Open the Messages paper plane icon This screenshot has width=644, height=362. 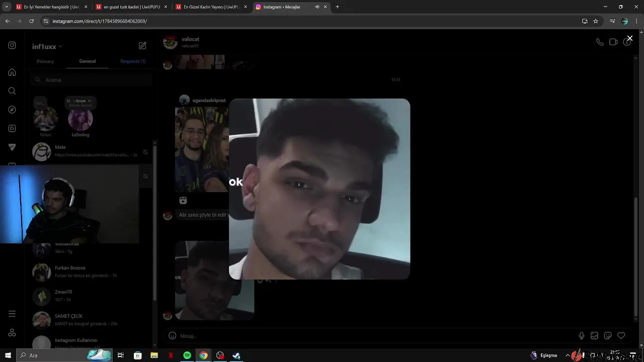[12, 147]
